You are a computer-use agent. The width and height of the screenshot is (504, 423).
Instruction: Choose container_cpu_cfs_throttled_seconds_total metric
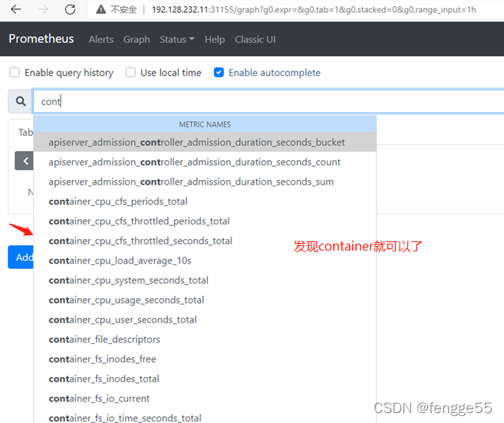(x=205, y=241)
